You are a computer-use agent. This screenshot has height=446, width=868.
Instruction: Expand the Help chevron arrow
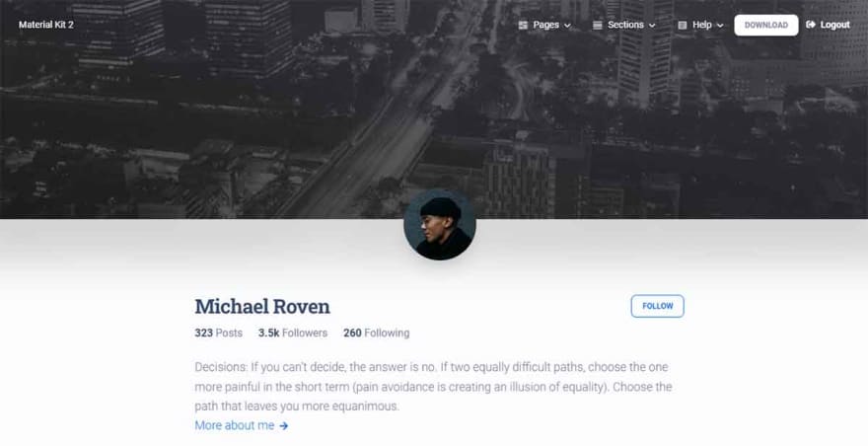click(x=720, y=26)
